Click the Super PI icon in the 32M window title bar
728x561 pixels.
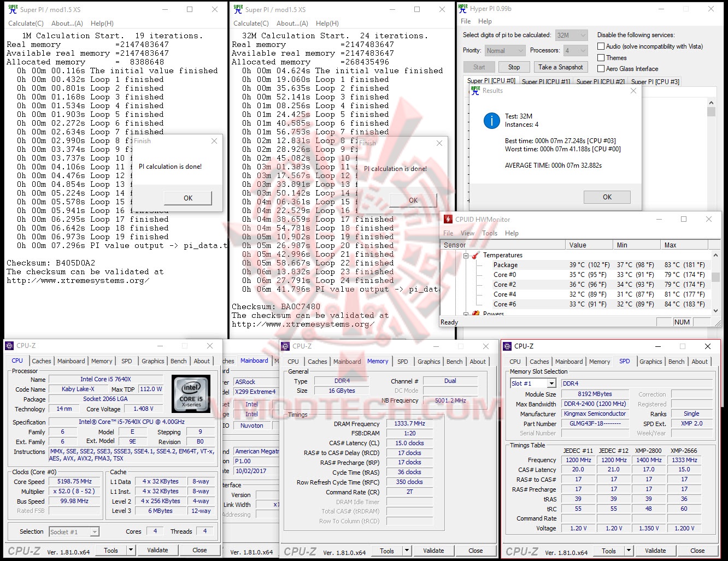pyautogui.click(x=238, y=9)
